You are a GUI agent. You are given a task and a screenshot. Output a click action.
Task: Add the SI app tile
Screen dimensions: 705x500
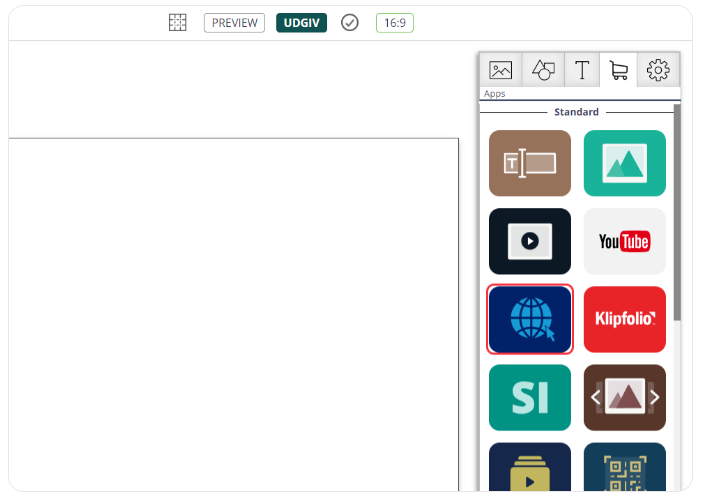(530, 397)
